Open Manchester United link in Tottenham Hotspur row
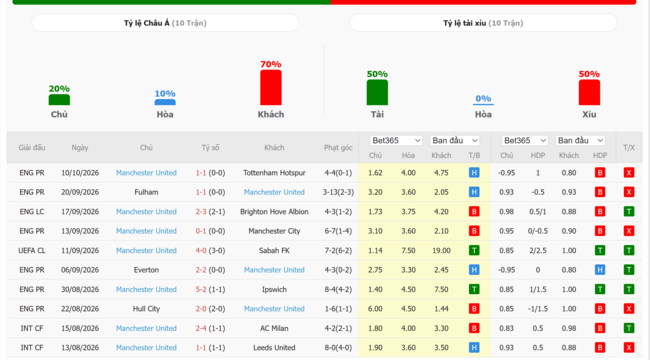This screenshot has height=360, width=650. pyautogui.click(x=146, y=173)
